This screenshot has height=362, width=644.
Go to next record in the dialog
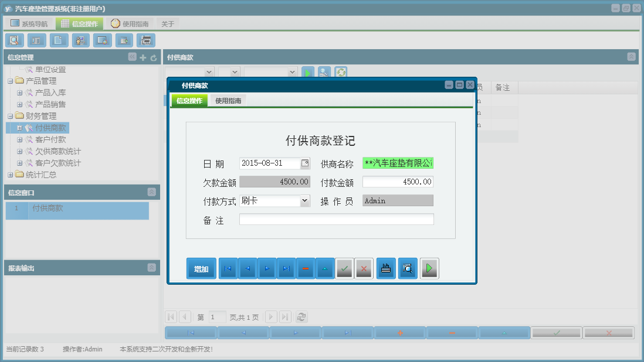coord(267,268)
